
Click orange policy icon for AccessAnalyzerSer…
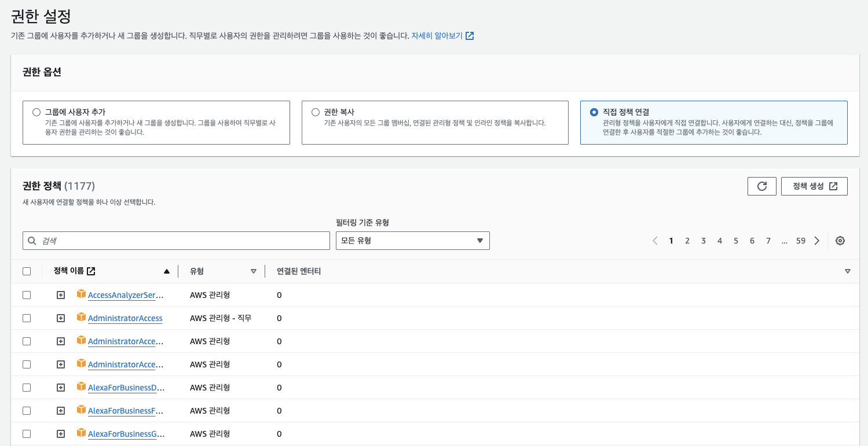click(x=81, y=294)
